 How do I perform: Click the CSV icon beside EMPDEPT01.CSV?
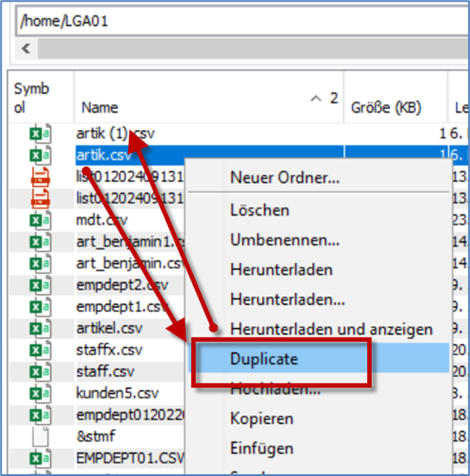(41, 458)
